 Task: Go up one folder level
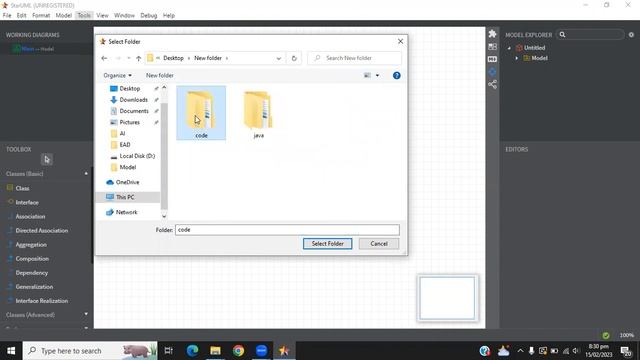138,58
